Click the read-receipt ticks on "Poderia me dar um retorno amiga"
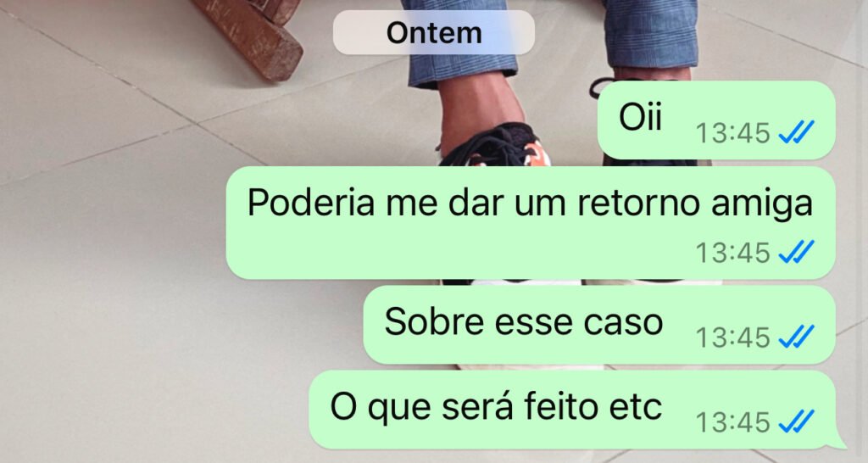The width and height of the screenshot is (868, 463). [x=796, y=252]
